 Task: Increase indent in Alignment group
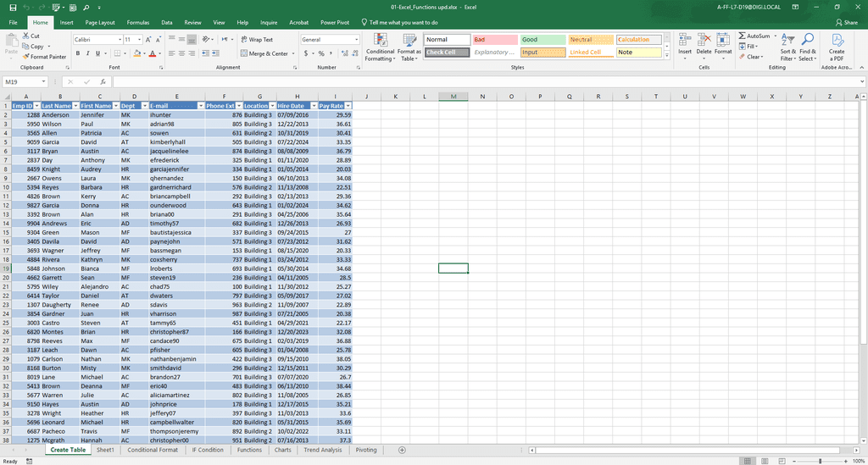click(x=215, y=53)
